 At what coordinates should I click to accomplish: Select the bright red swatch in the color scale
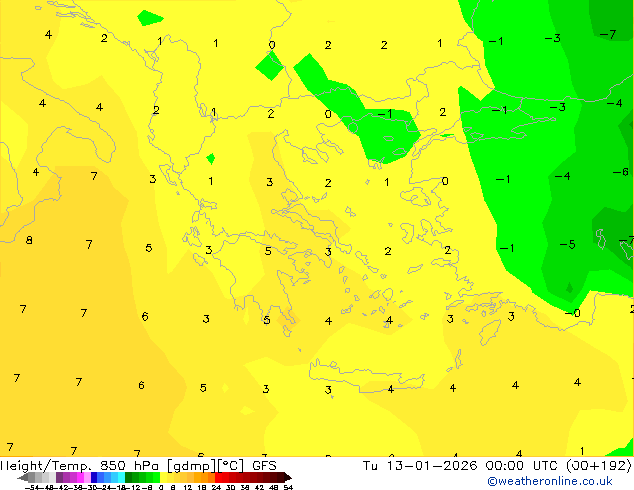(218, 477)
